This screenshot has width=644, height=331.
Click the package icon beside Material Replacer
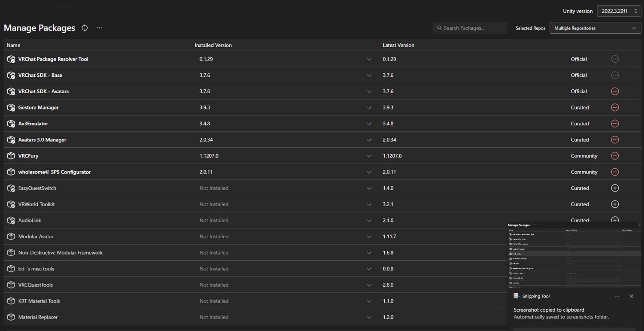[11, 317]
